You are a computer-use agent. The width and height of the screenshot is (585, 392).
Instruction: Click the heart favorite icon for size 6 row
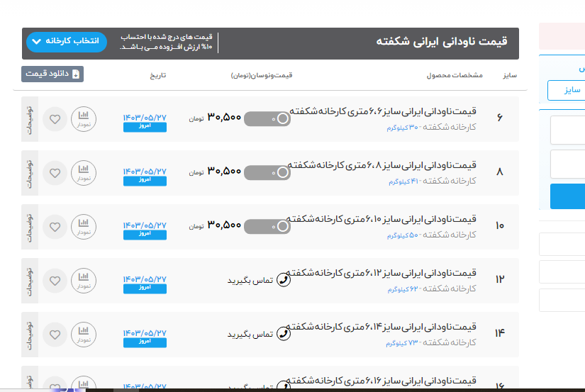click(x=55, y=118)
